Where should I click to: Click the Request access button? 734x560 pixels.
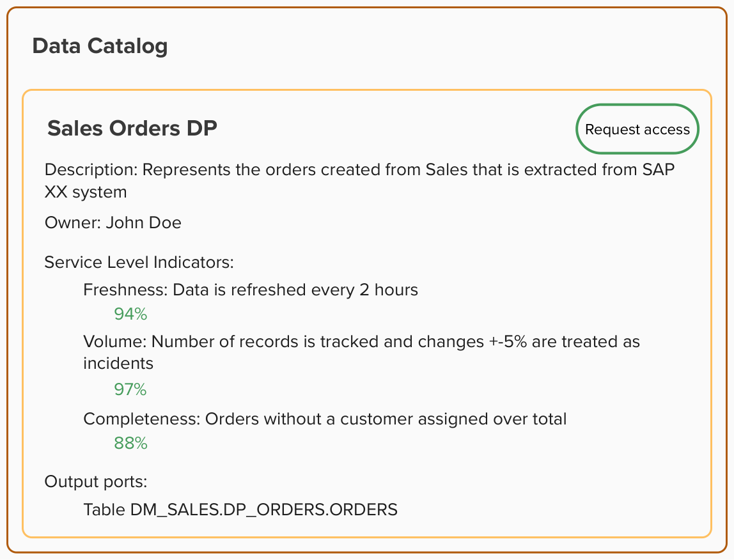coord(637,129)
